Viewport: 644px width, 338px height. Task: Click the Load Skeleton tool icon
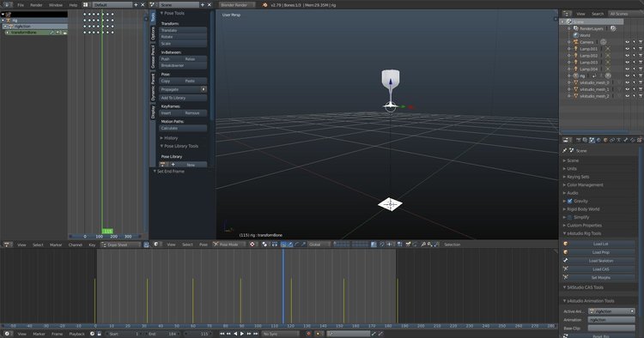tap(566, 261)
